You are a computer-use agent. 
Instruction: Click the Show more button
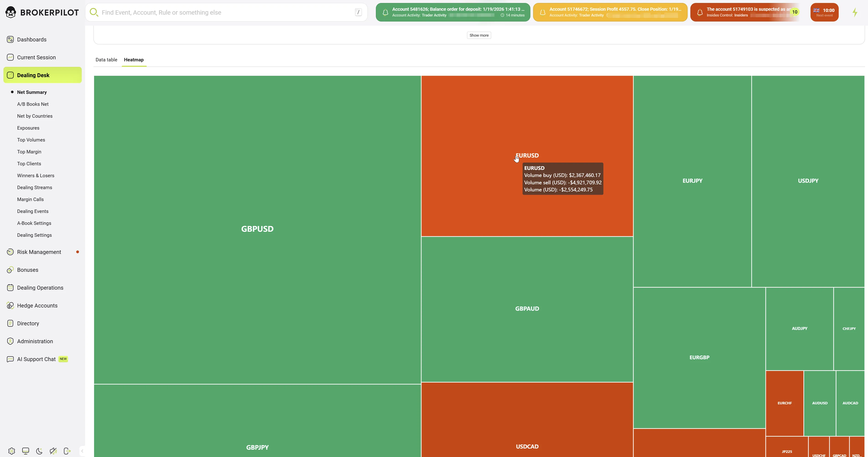pos(478,35)
